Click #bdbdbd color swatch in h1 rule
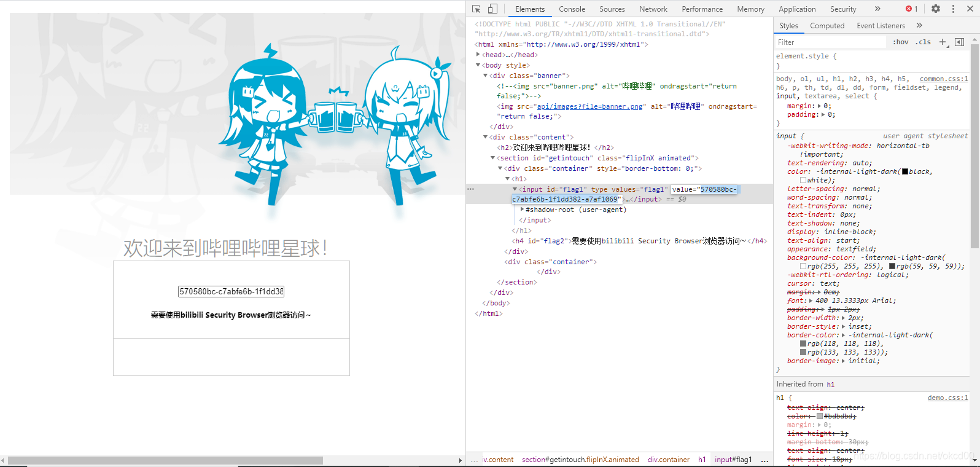This screenshot has width=980, height=467. pyautogui.click(x=820, y=416)
